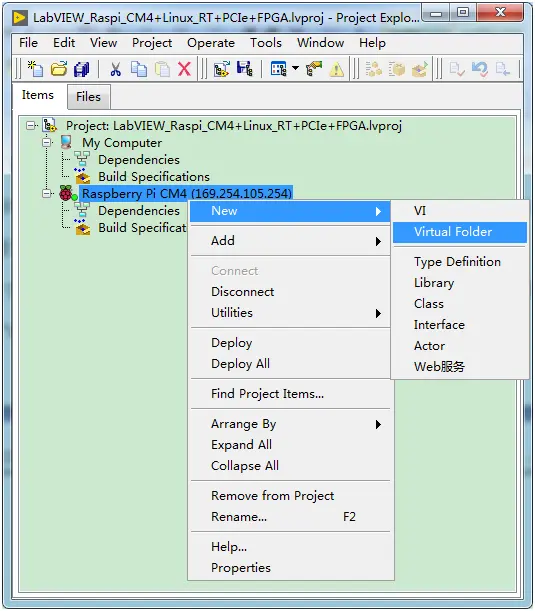This screenshot has width=535, height=611.
Task: Click the Paste clipboard icon
Action: (x=162, y=69)
